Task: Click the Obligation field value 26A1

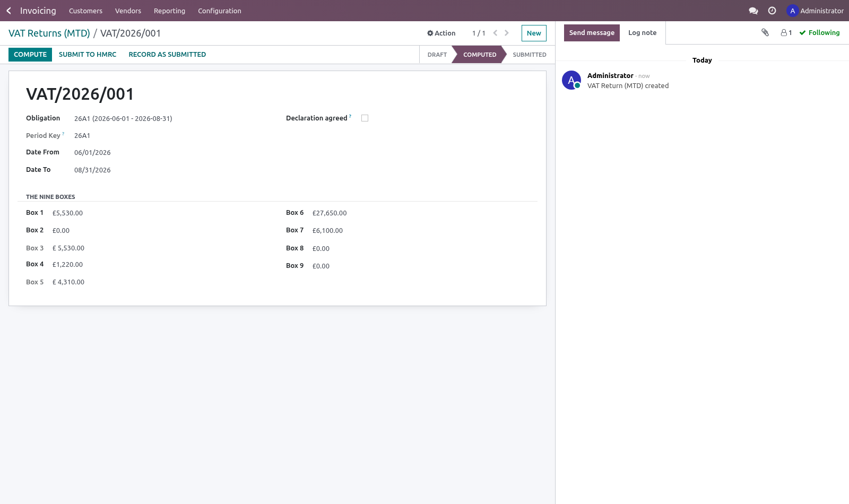Action: click(x=123, y=119)
